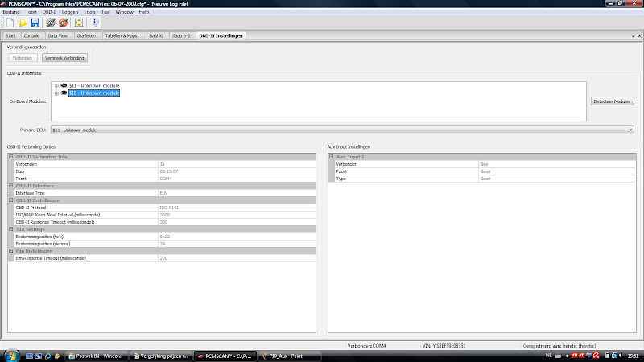Screen dimensions: 644x362
Task: Click the red disconnect plug icon
Action: point(64,23)
